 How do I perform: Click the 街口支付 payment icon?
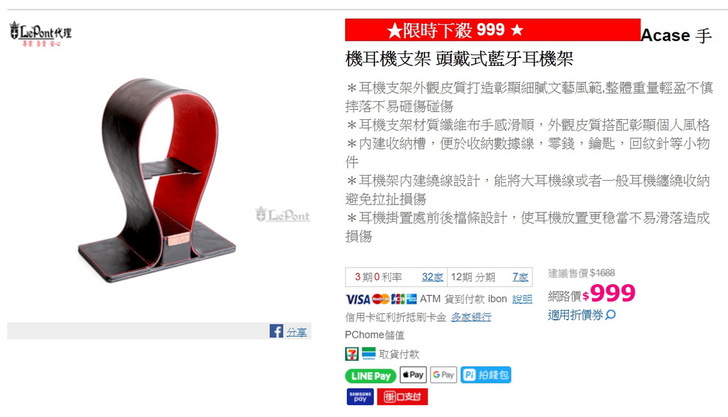[x=402, y=397]
